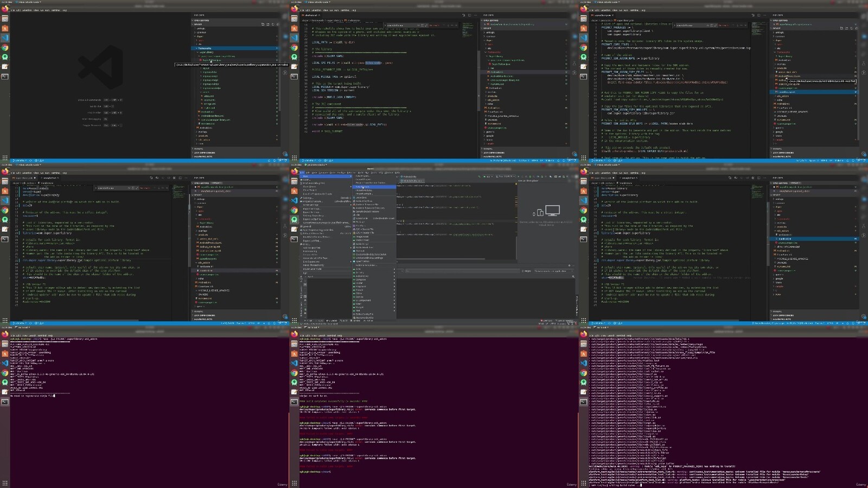Viewport: 868px width, 488px height.
Task: Toggle the Regex checkbox in Android Studio's Logcat
Action: tap(526, 270)
